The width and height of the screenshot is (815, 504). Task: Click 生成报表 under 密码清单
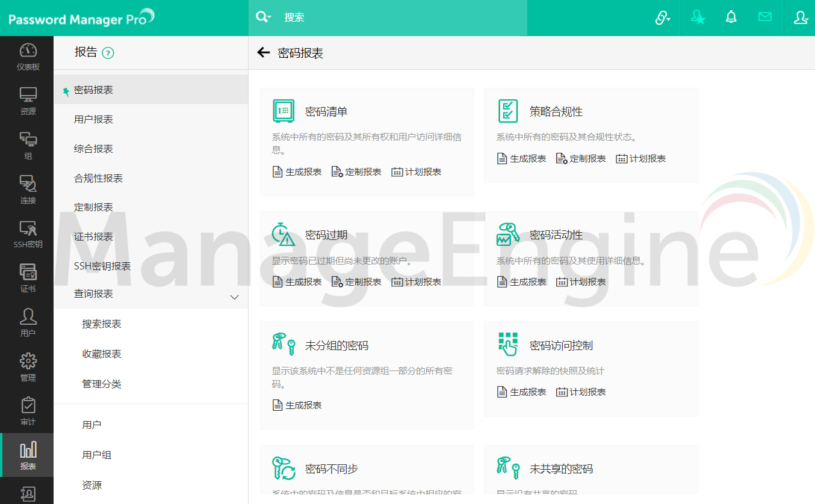coord(297,171)
